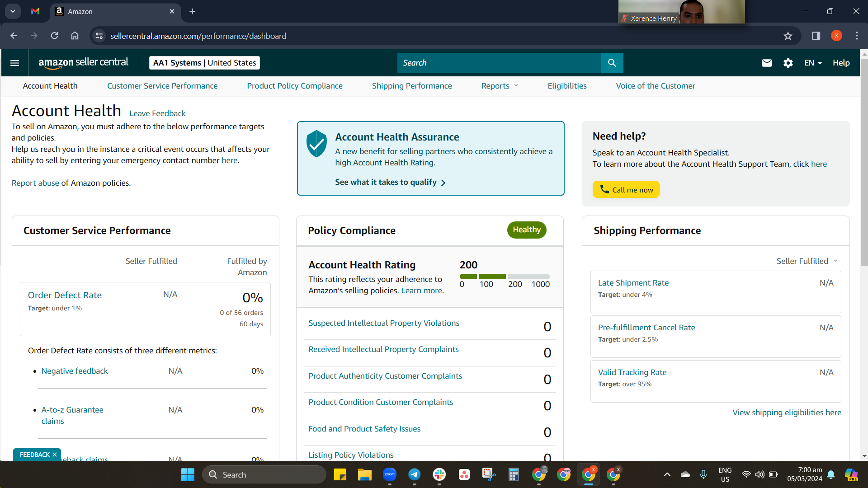Open the Chrome profile avatar
This screenshot has width=868, height=488.
coord(836,36)
